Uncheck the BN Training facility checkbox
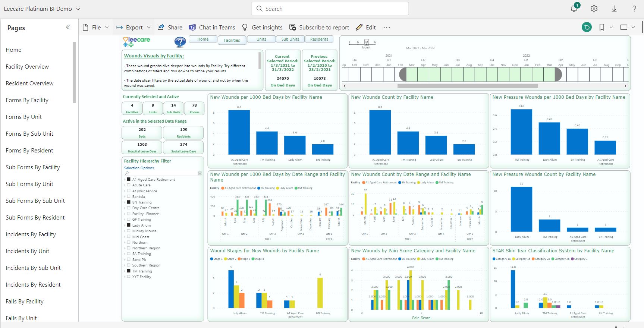This screenshot has height=328, width=644. pyautogui.click(x=129, y=202)
